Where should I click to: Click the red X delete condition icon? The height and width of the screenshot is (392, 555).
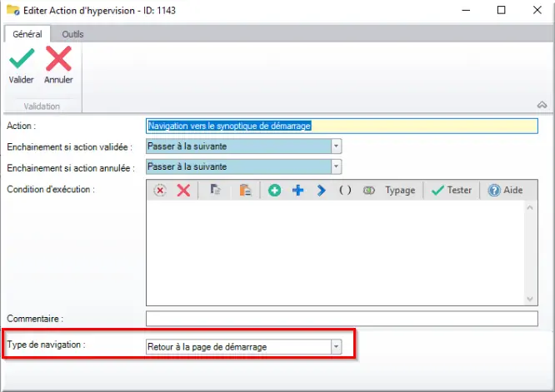pyautogui.click(x=183, y=190)
